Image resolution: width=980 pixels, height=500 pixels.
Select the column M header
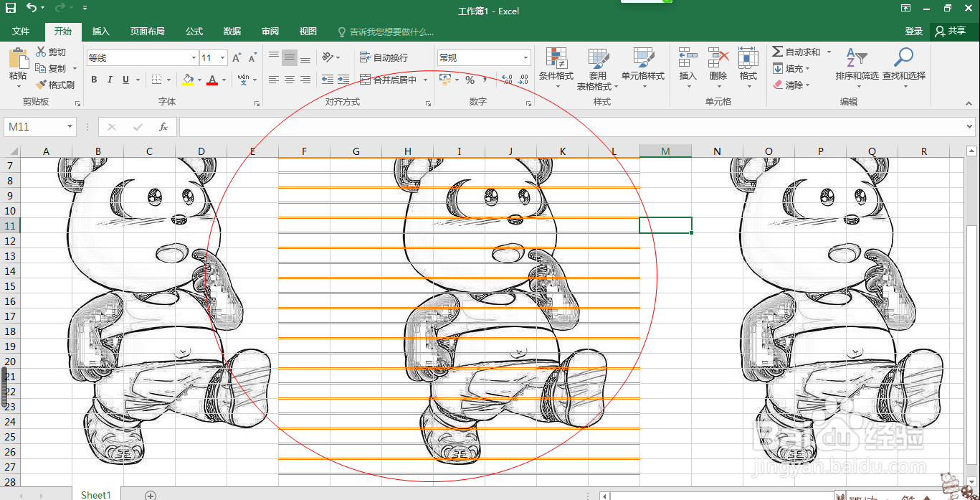click(x=665, y=151)
